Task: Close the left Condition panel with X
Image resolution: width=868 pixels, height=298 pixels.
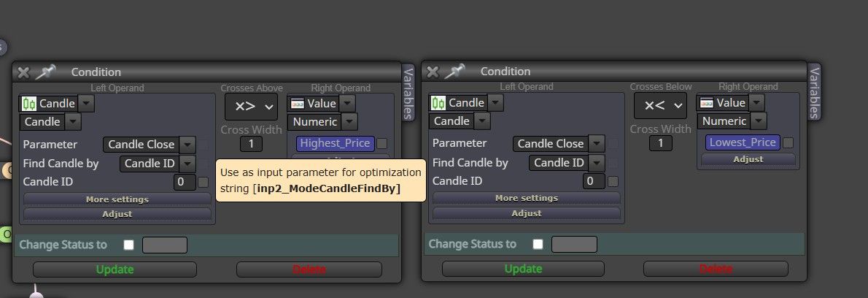Action: [x=23, y=72]
